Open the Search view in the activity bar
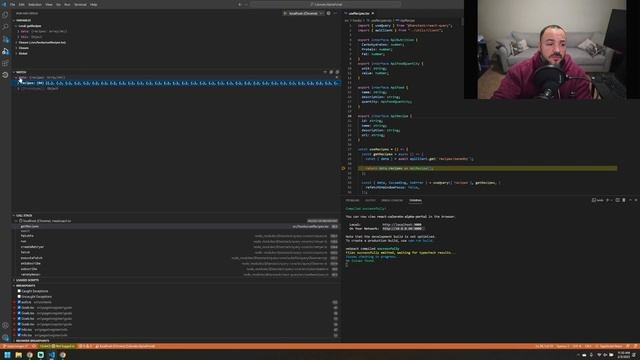The width and height of the screenshot is (640, 360). pyautogui.click(x=5, y=27)
